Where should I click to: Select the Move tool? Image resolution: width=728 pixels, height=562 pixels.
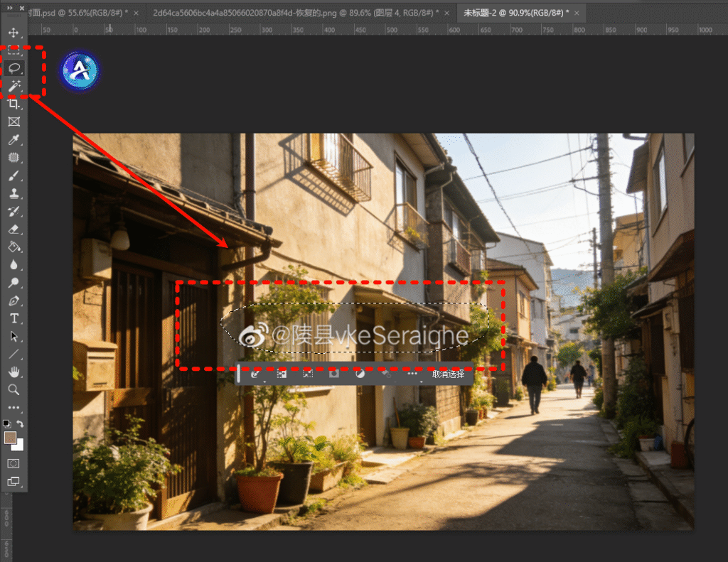(14, 33)
